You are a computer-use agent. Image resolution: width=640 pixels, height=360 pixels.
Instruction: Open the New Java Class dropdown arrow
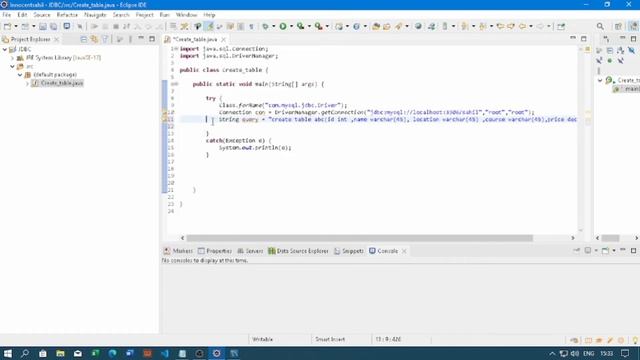pyautogui.click(x=365, y=26)
